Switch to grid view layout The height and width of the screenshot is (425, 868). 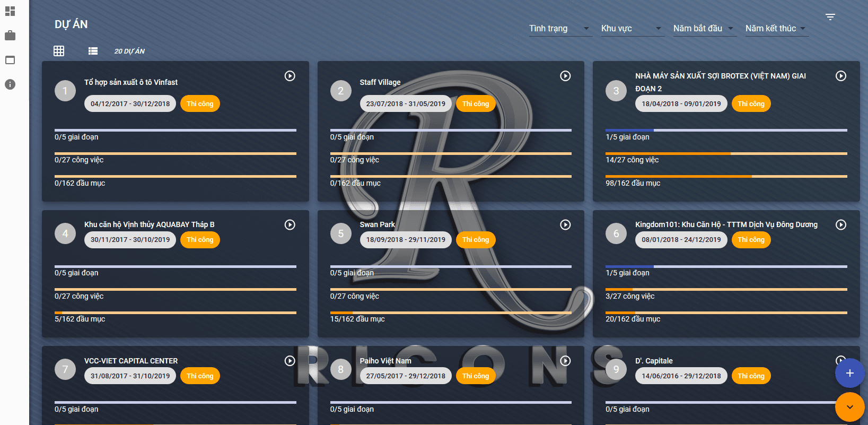click(x=59, y=51)
